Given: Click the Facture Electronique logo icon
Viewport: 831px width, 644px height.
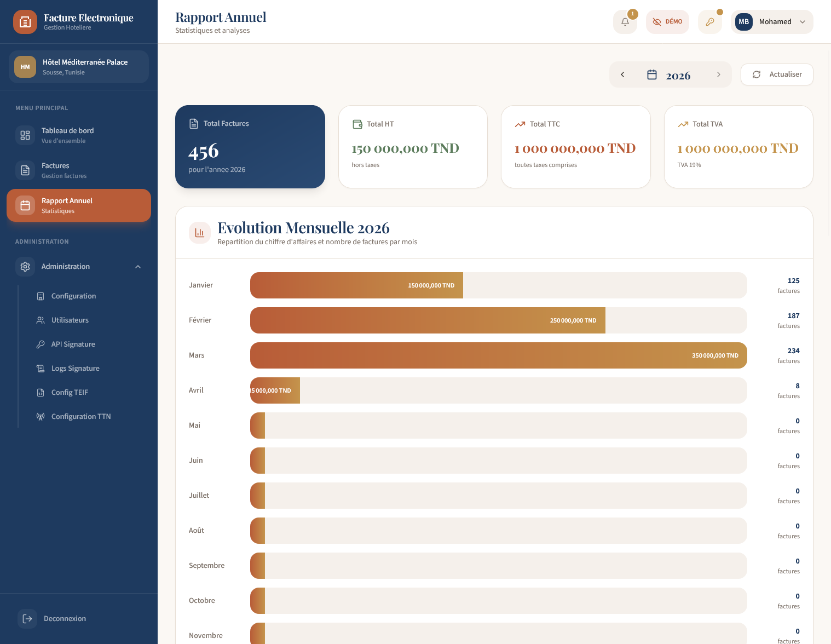Looking at the screenshot, I should tap(25, 22).
